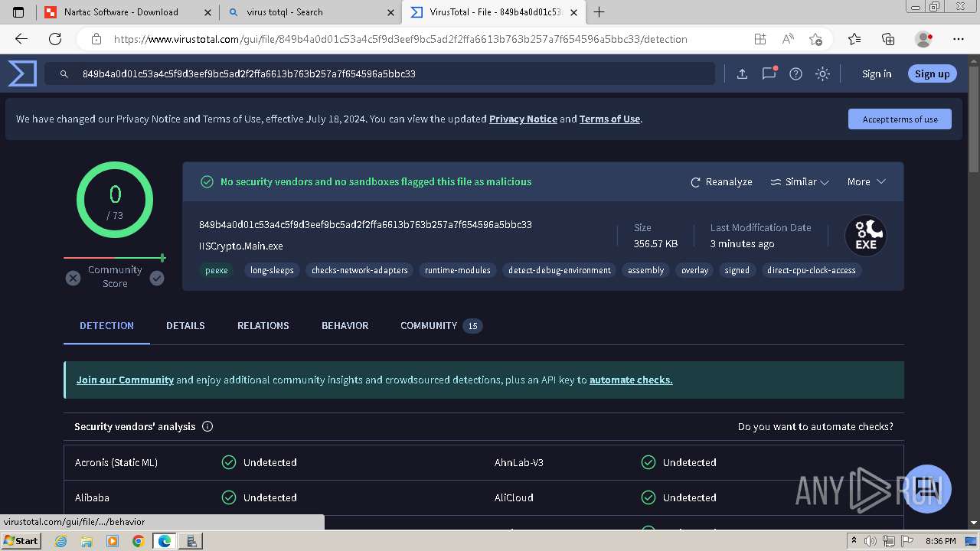Screen dimensions: 980x551
Task: Click the Reanalyze button
Action: [x=721, y=182]
